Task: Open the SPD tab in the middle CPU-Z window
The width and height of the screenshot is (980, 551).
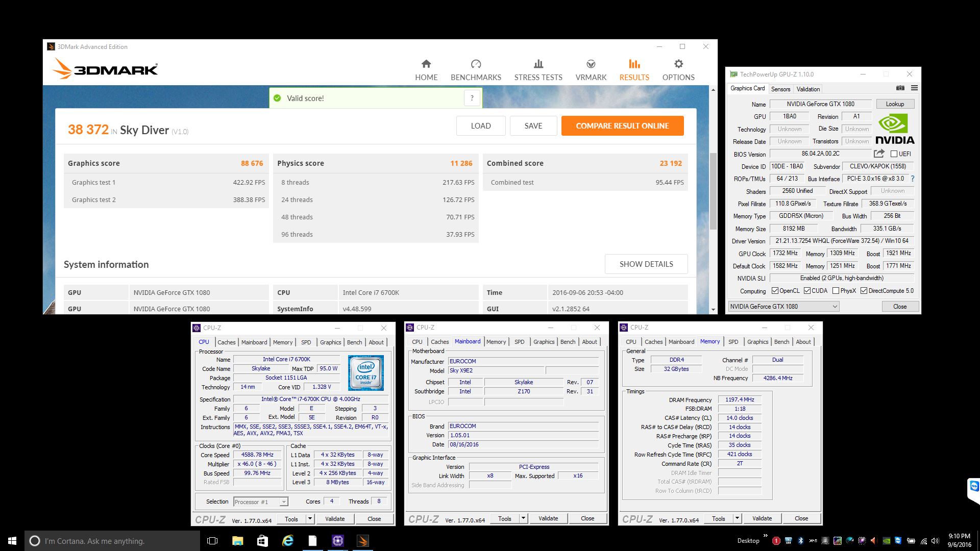Action: pyautogui.click(x=519, y=342)
